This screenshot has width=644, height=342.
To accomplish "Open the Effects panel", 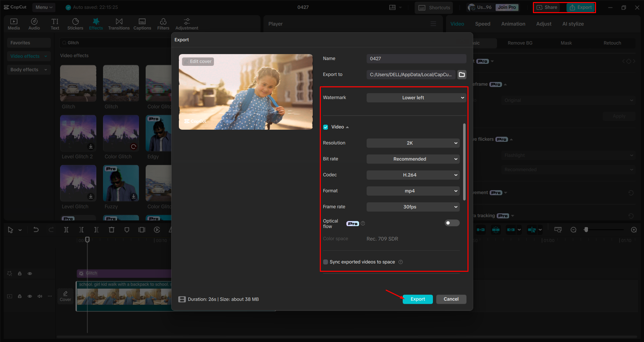I will click(96, 24).
